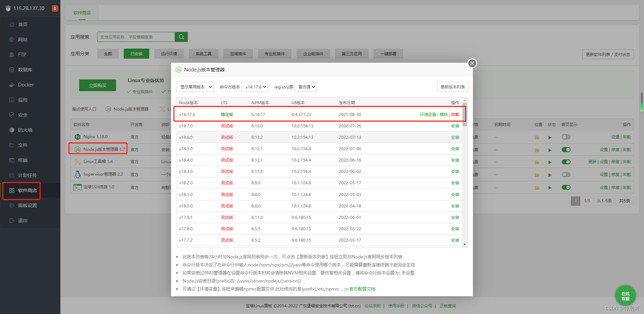Select the 运行环境 category filter

[x=169, y=54]
